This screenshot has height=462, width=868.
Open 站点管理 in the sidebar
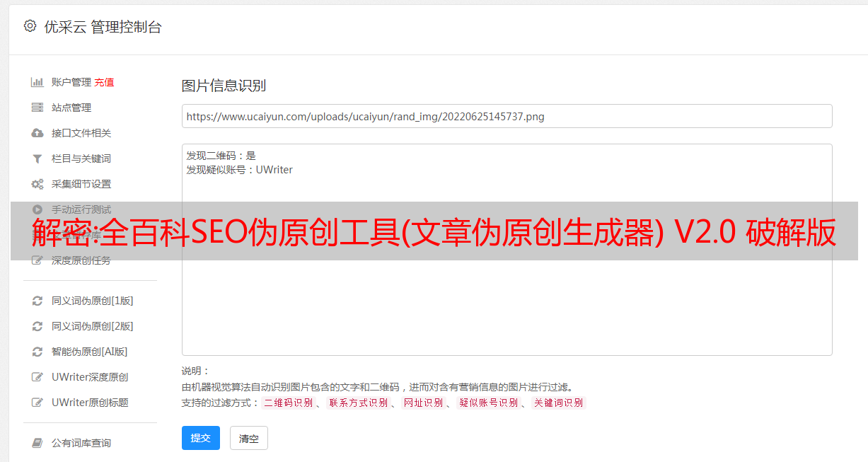coord(71,108)
